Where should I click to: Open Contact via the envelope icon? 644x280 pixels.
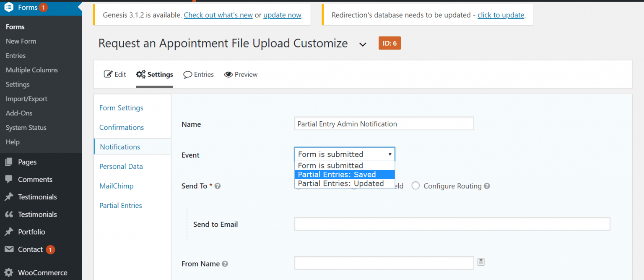pyautogui.click(x=9, y=249)
